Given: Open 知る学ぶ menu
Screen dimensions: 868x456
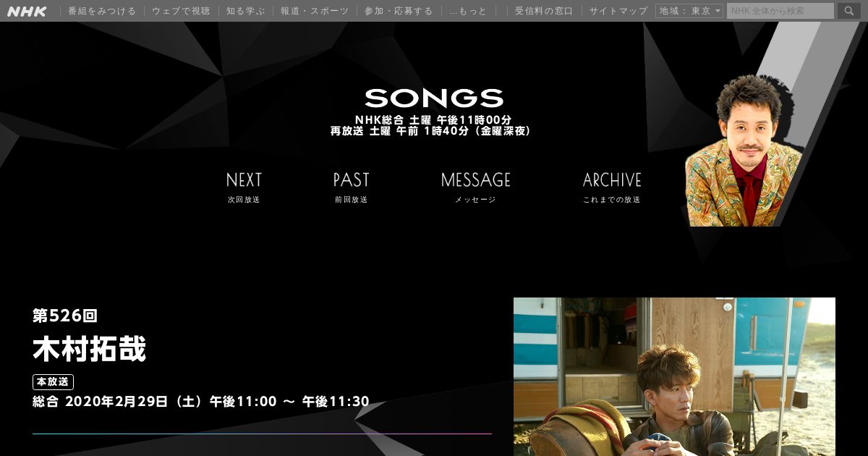Looking at the screenshot, I should pyautogui.click(x=245, y=11).
